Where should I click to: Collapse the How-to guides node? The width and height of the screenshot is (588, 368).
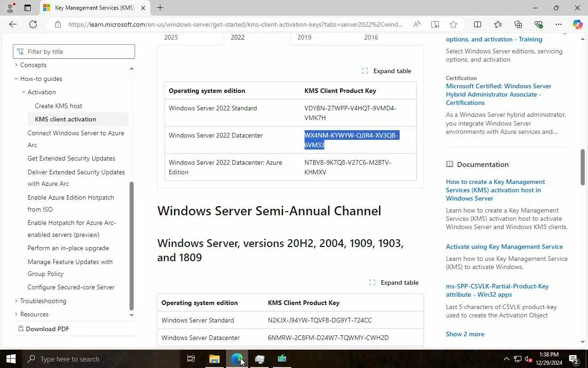pos(16,79)
